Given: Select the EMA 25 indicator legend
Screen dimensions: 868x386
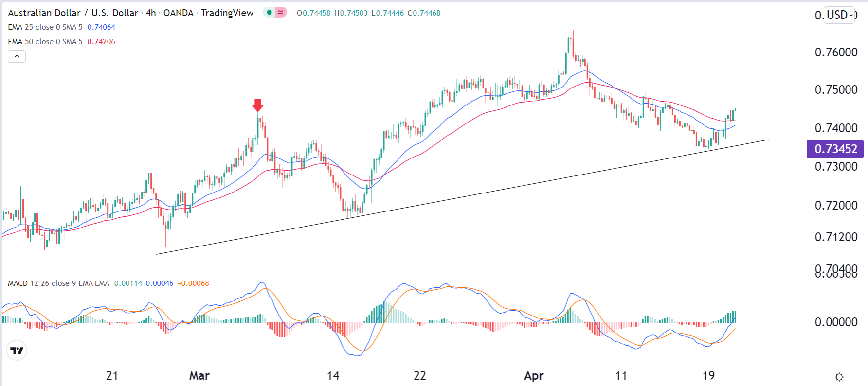Looking at the screenshot, I should (45, 27).
